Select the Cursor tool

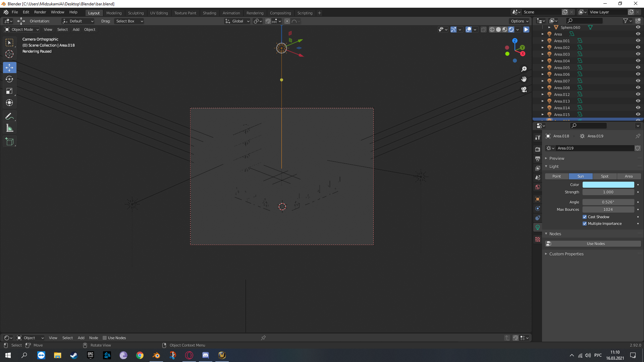point(9,54)
